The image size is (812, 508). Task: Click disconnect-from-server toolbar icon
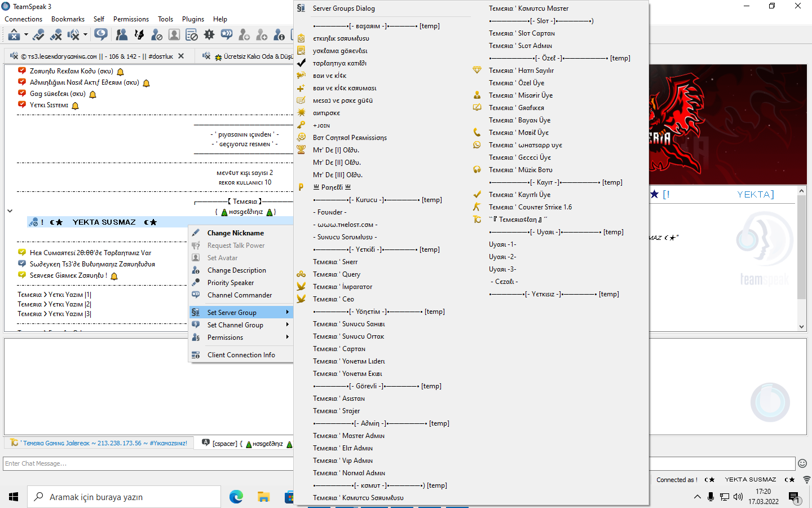tap(56, 35)
